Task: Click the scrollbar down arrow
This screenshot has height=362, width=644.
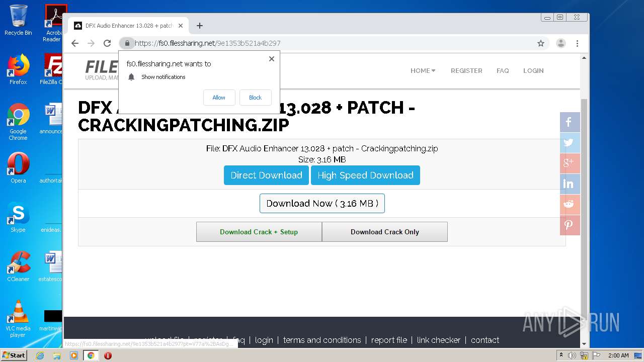Action: coord(584,344)
